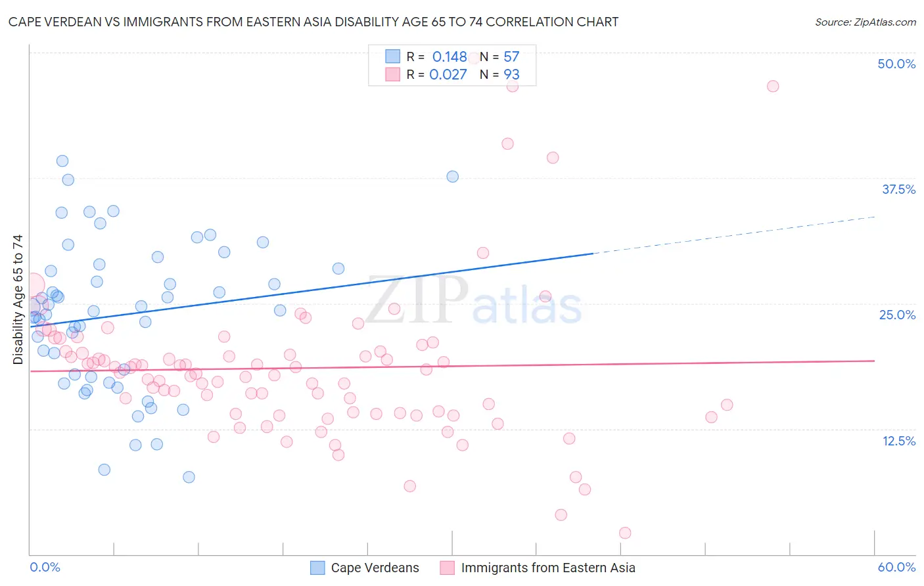Click the N = 57 value in legend
The width and height of the screenshot is (924, 586).
(499, 56)
